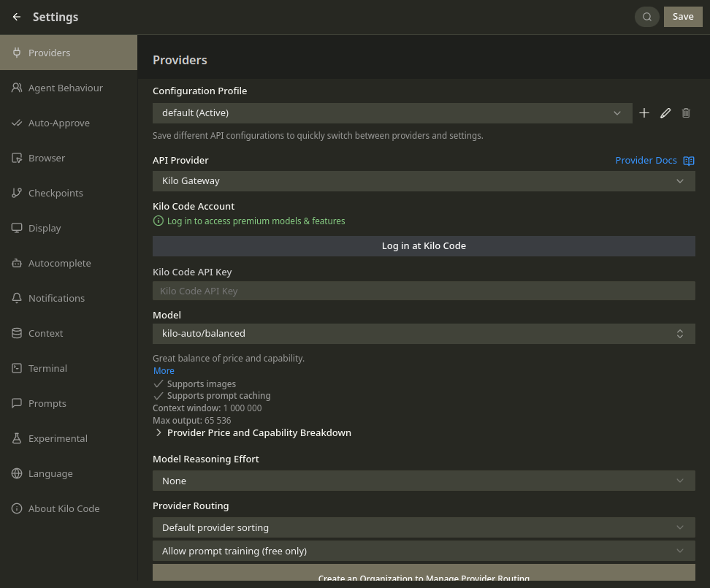Click the Supports images line
The height and width of the screenshot is (588, 710).
pyautogui.click(x=195, y=384)
